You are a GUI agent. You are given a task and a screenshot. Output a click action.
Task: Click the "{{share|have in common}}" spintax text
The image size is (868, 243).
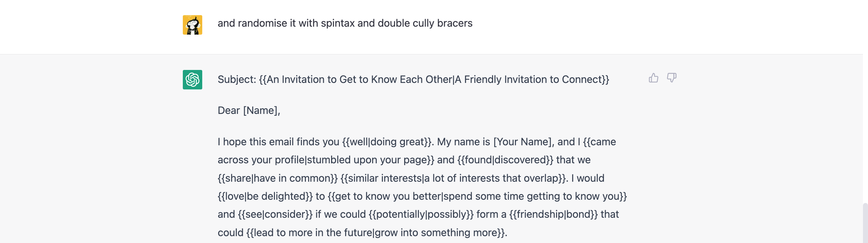(x=277, y=178)
